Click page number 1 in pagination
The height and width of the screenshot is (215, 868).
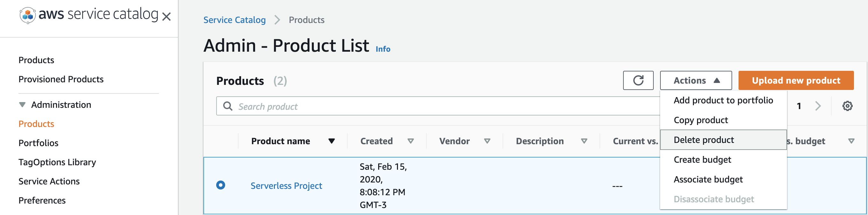point(798,106)
